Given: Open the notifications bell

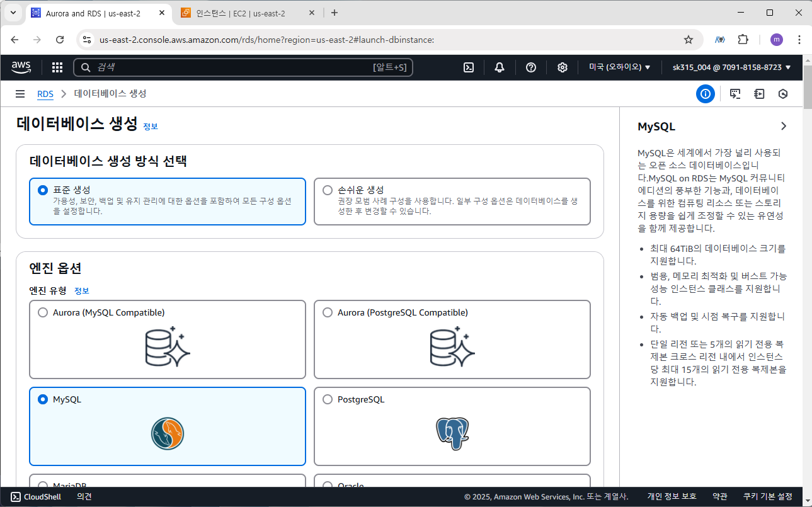Looking at the screenshot, I should [x=500, y=67].
